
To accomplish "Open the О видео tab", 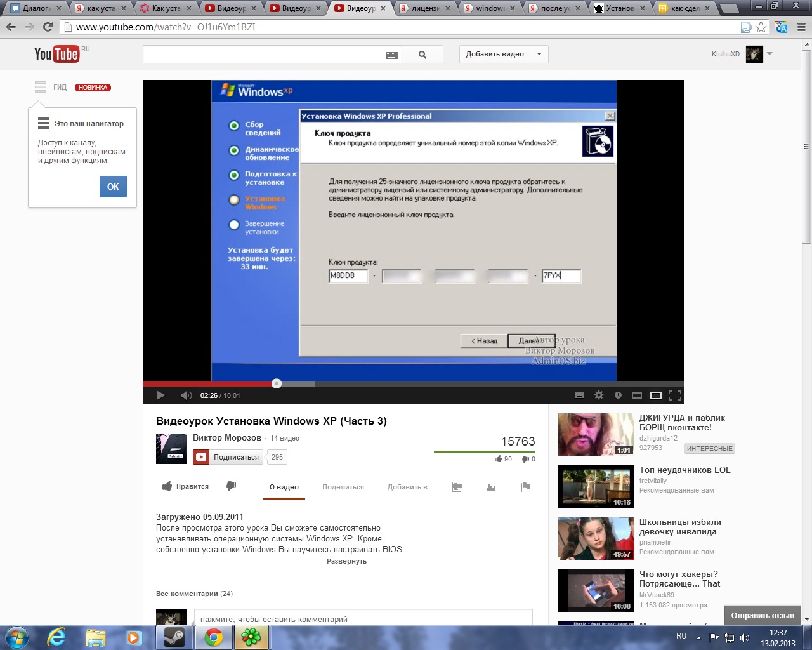I will tap(284, 487).
